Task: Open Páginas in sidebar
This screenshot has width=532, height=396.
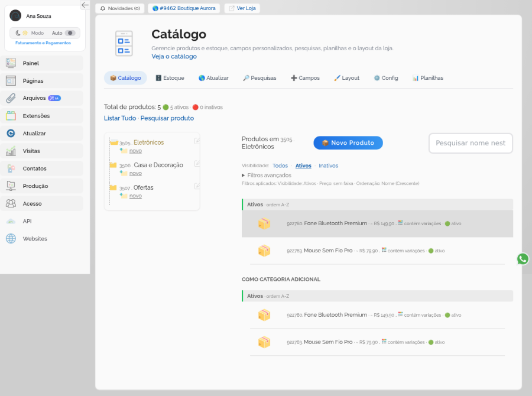Action: point(42,81)
